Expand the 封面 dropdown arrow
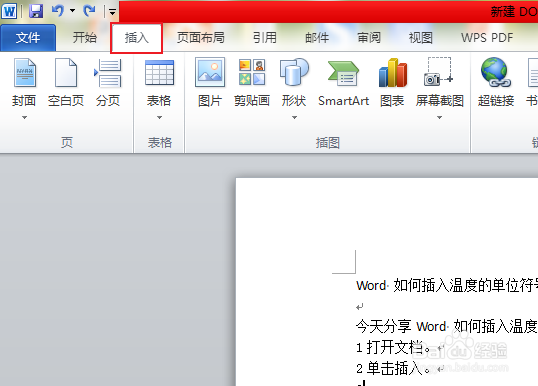 (x=24, y=118)
